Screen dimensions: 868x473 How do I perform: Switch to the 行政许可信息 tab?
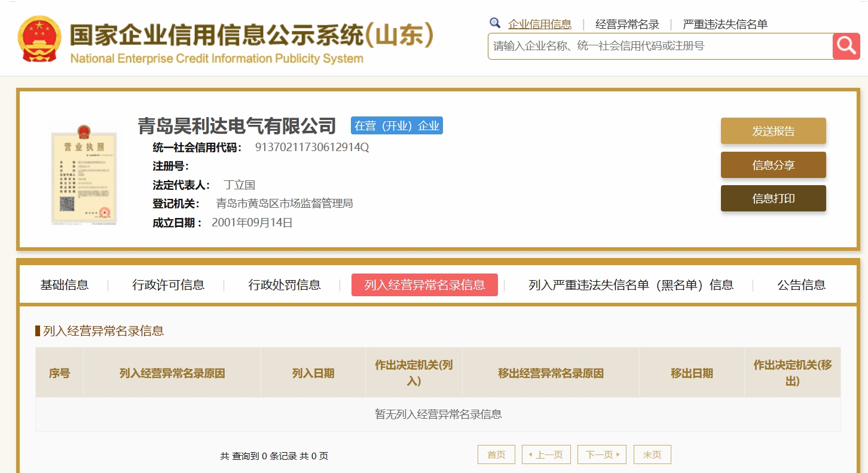(x=169, y=285)
